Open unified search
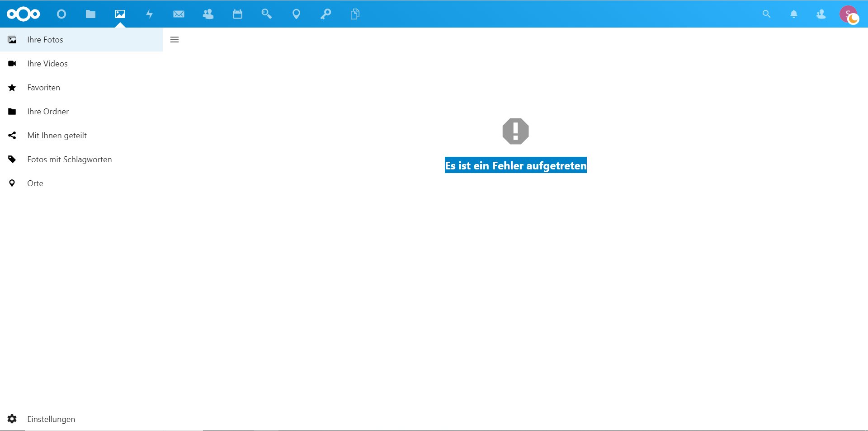 [766, 14]
